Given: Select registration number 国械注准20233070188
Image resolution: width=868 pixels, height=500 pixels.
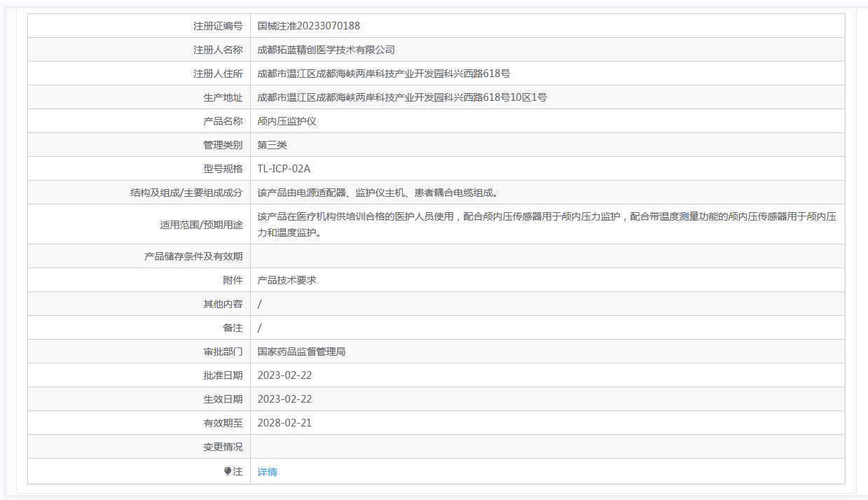Looking at the screenshot, I should coord(309,26).
